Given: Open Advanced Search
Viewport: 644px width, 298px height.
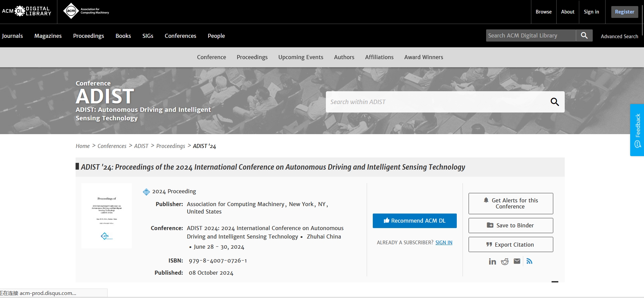Looking at the screenshot, I should [619, 36].
